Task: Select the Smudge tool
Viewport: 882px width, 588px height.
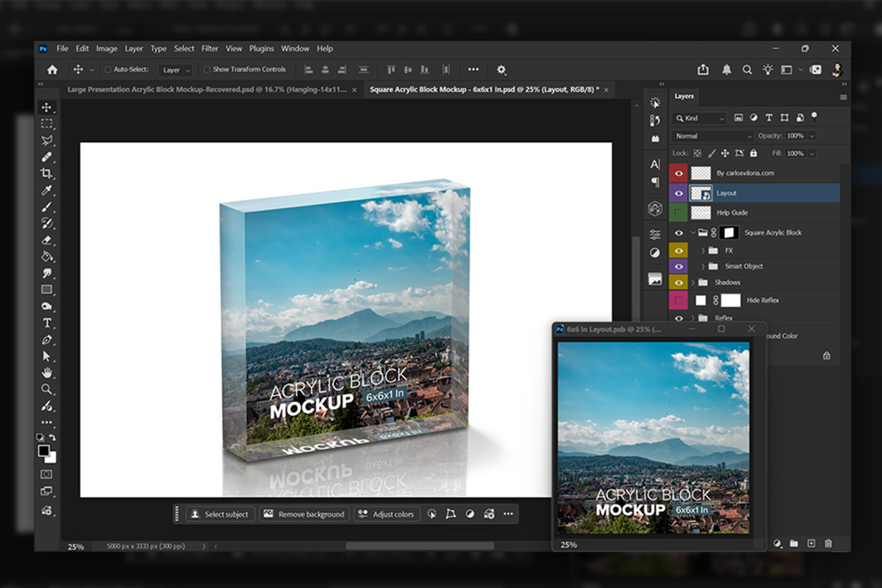Action: [x=47, y=273]
